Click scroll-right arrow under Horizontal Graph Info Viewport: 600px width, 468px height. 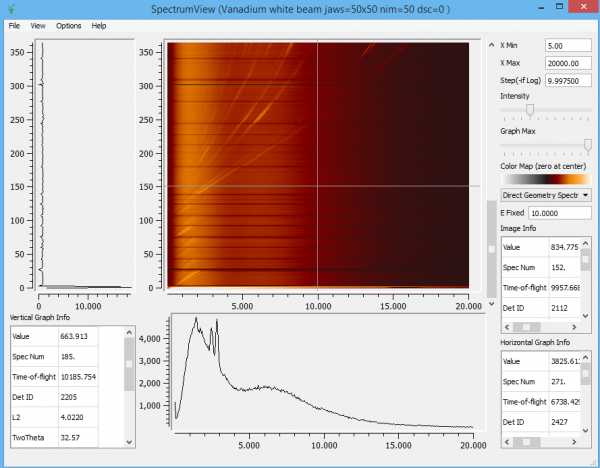576,444
